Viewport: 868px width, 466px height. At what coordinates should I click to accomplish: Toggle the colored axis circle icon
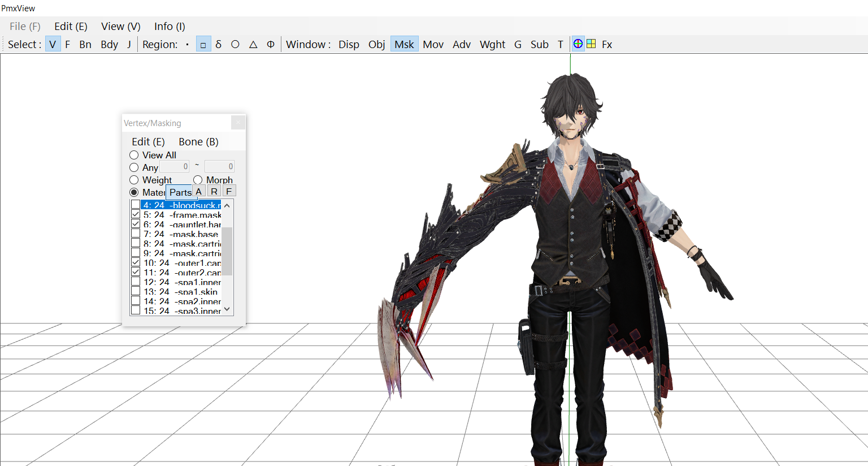click(x=578, y=44)
